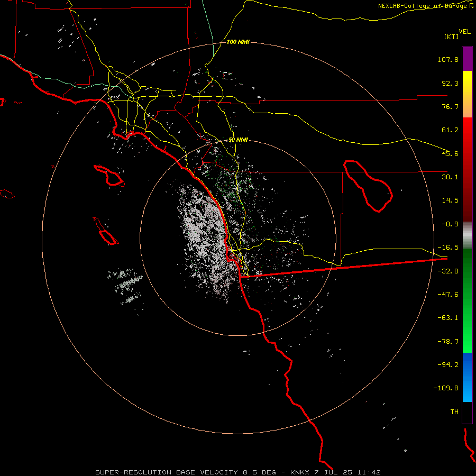
Task: Select the -78.7 scale label
Action: point(448,342)
